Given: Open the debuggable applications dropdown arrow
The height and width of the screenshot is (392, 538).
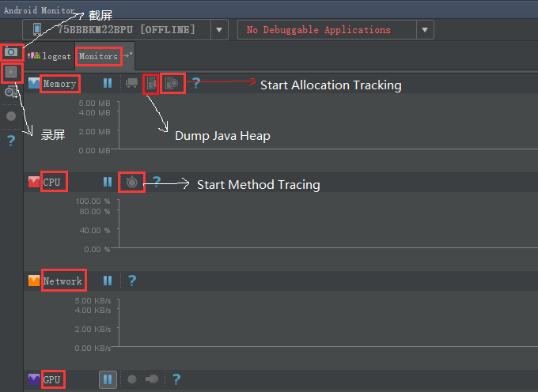Looking at the screenshot, I should click(425, 30).
